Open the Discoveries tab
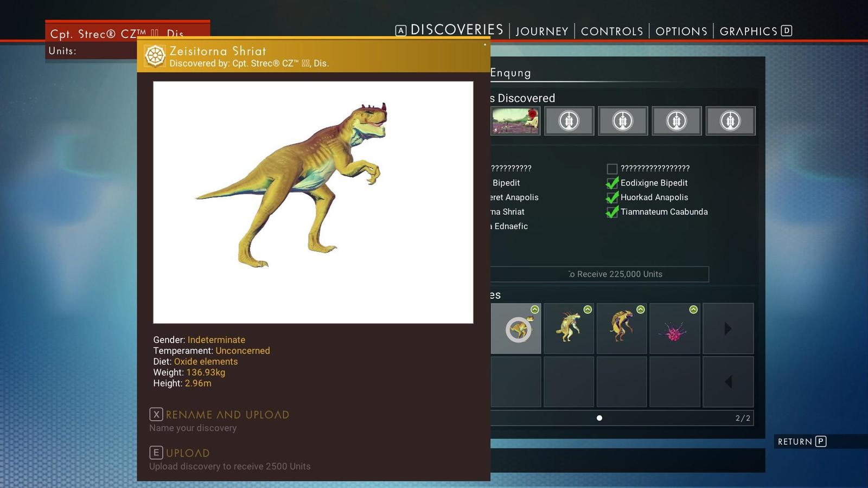 (457, 30)
